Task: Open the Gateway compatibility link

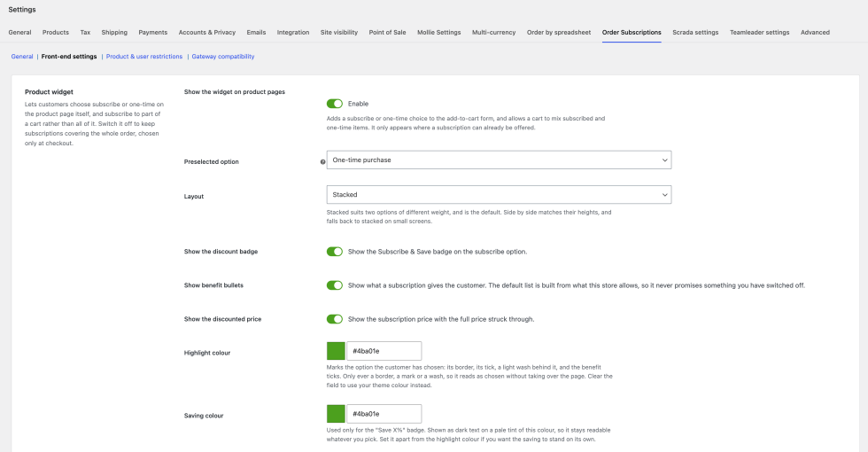Action: 223,57
